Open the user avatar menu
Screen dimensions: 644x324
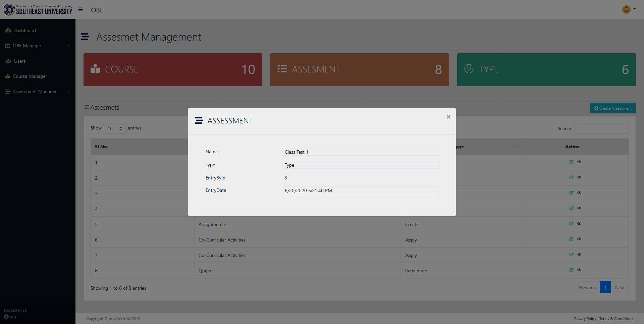(629, 9)
